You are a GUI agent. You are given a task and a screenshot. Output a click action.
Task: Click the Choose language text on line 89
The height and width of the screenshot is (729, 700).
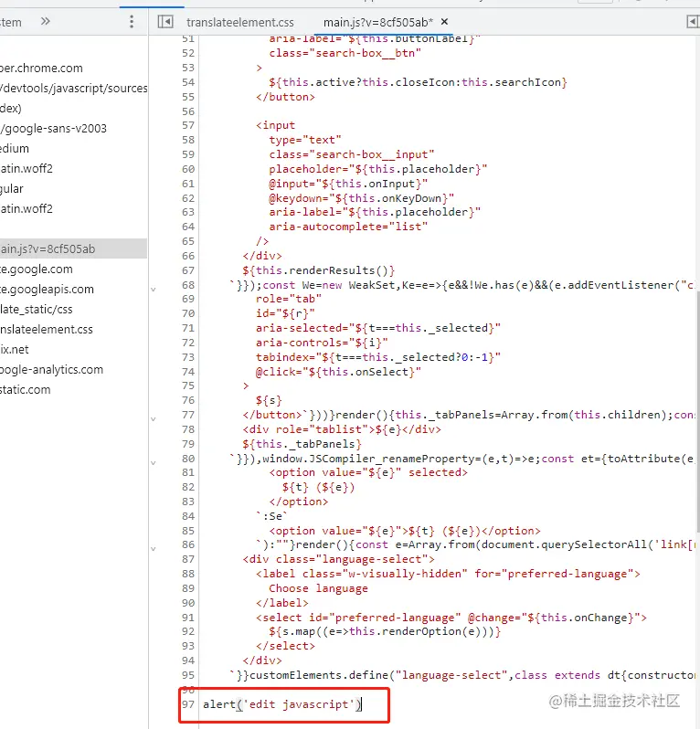click(x=318, y=588)
